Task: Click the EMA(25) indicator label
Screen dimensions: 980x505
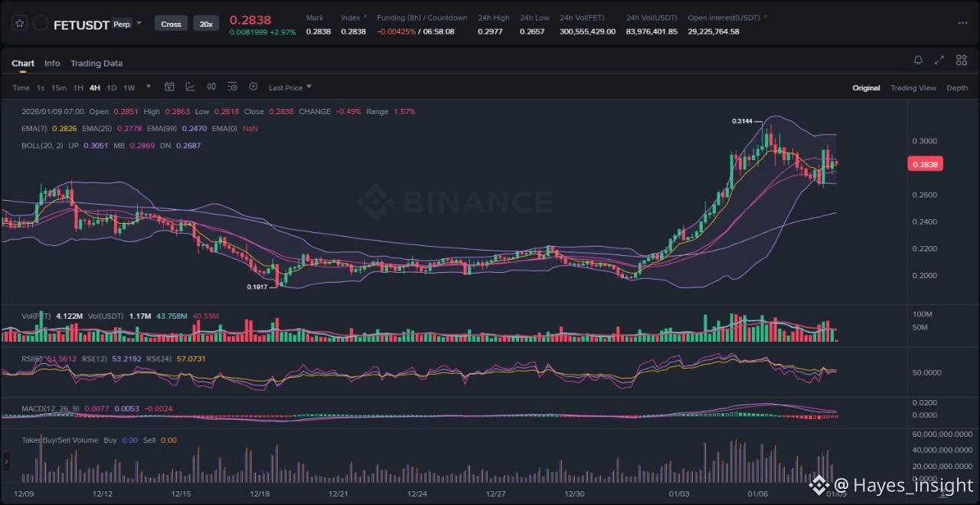Action: coord(97,129)
